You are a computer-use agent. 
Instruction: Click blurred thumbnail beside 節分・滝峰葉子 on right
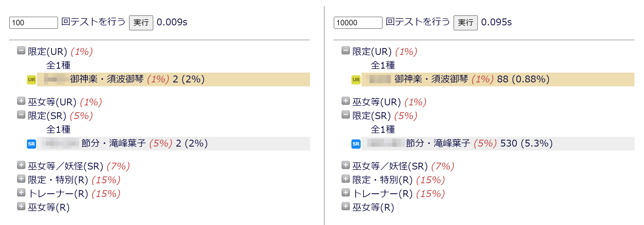click(386, 143)
